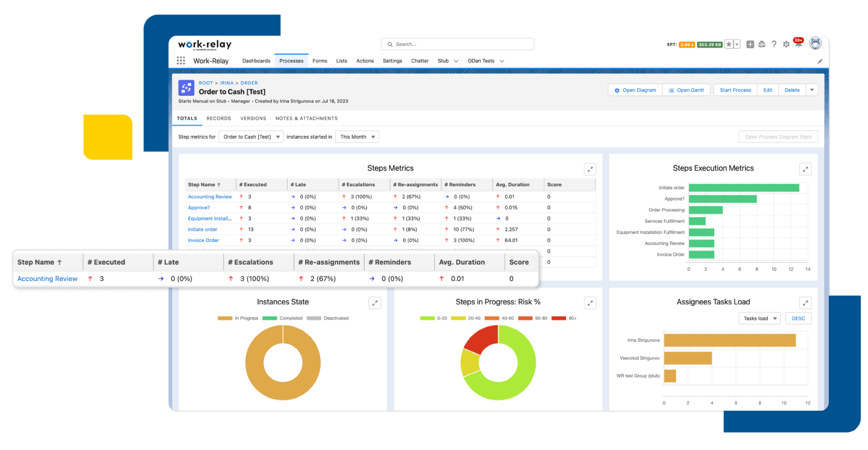Expand the ODan Tests nav dropdown chevron
This screenshot has height=450, width=868.
point(502,61)
